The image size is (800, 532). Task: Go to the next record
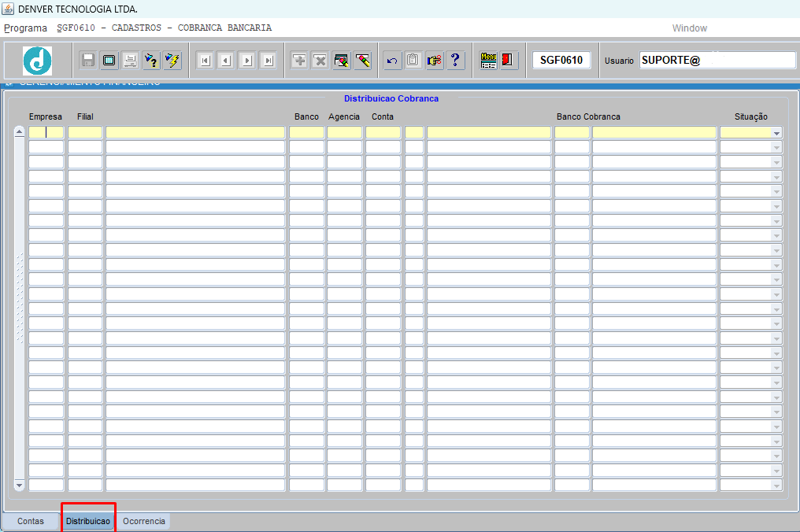(x=247, y=61)
